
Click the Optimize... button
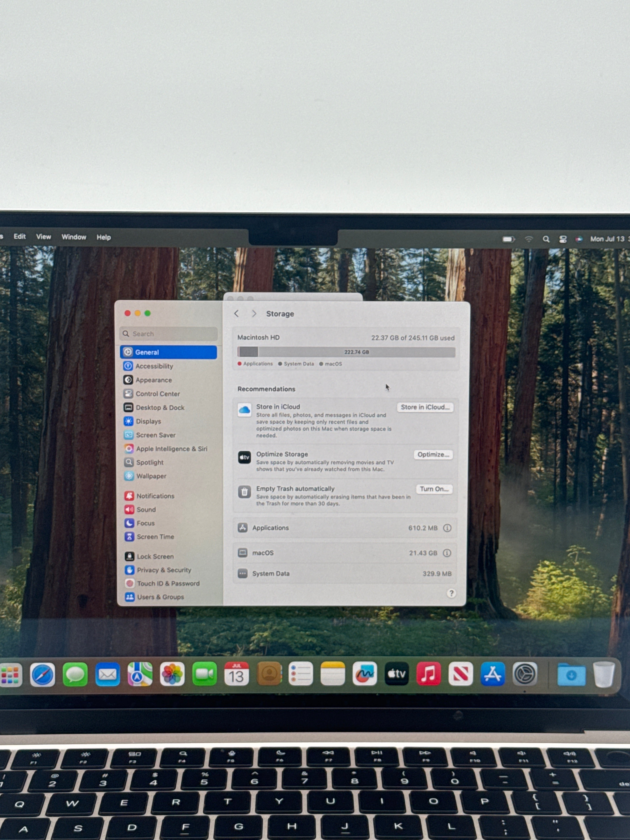tap(433, 455)
